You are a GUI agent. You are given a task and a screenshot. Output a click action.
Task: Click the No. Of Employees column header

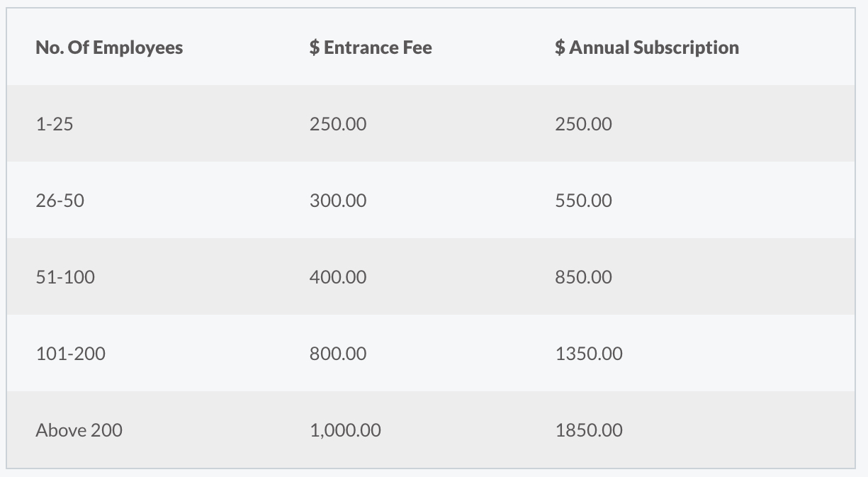tap(109, 47)
